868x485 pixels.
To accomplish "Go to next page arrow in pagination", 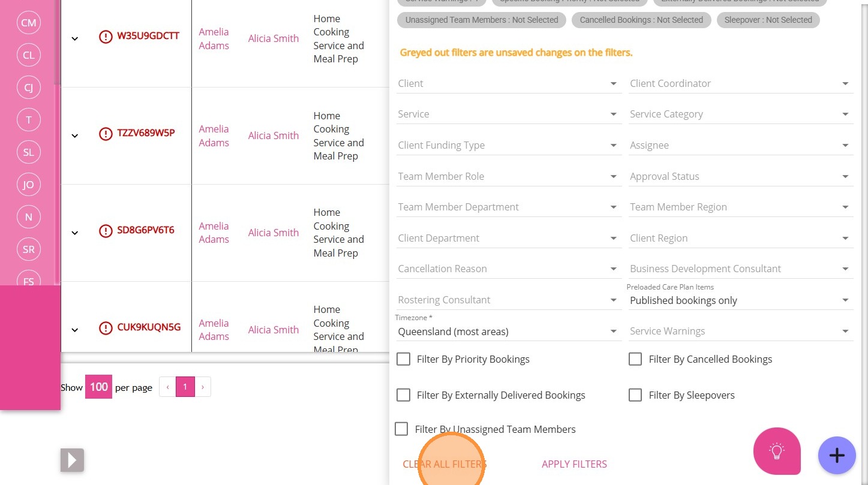I will (203, 387).
